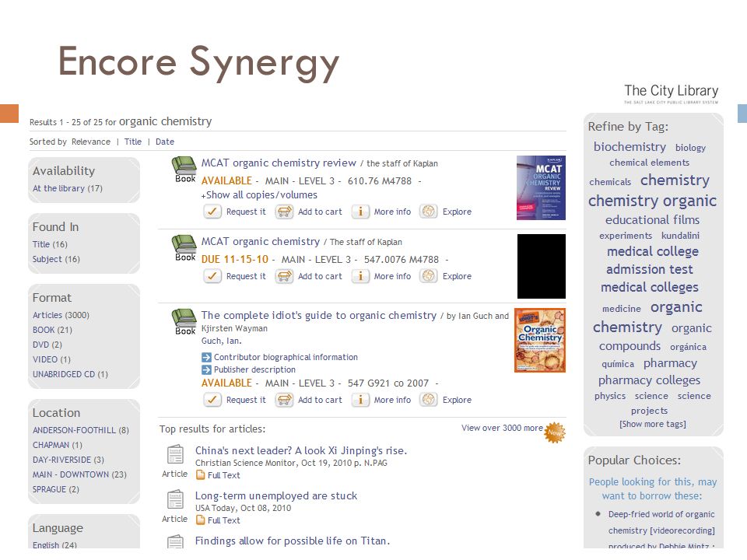Click the Request it checkmark icon for the complete idiot's guide
The width and height of the screenshot is (747, 560).
pyautogui.click(x=212, y=400)
